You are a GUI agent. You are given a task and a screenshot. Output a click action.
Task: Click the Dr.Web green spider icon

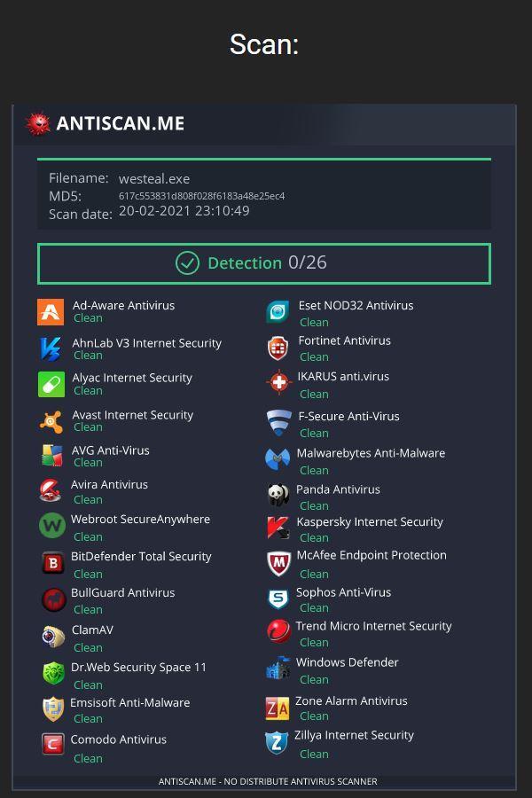(53, 673)
